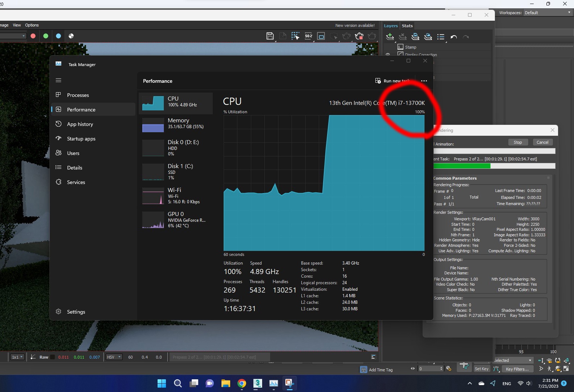Open Google Chrome from taskbar
This screenshot has height=392, width=574.
(242, 383)
